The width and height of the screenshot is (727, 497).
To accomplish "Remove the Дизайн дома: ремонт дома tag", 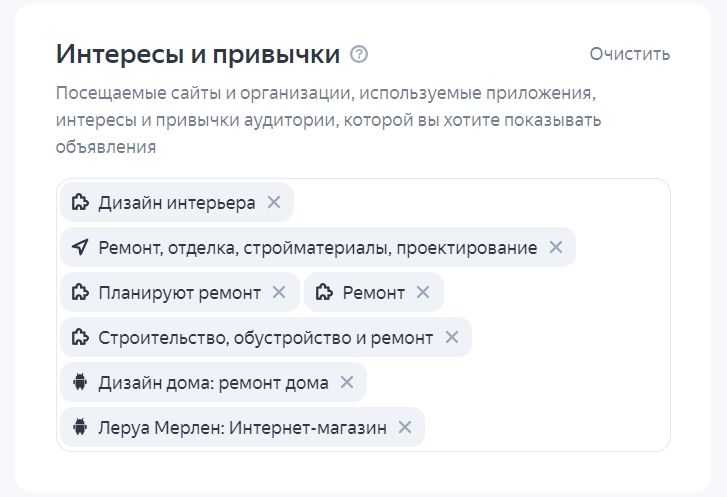I will coord(347,382).
